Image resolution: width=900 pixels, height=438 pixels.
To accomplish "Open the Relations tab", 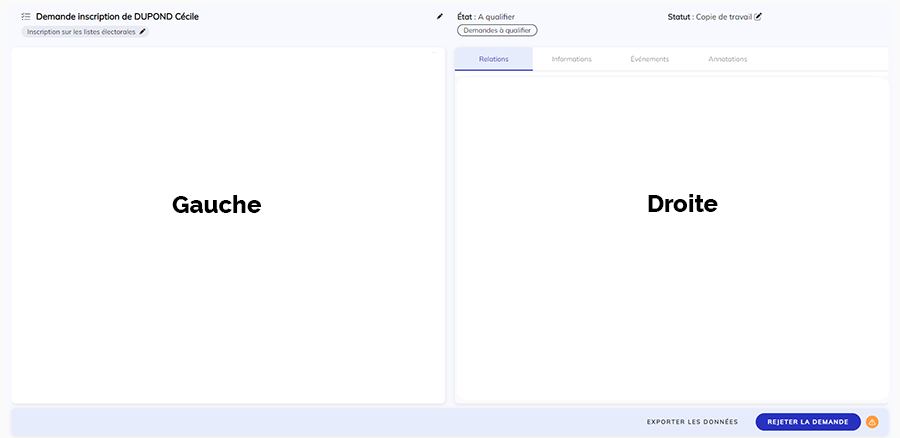I will pos(493,59).
